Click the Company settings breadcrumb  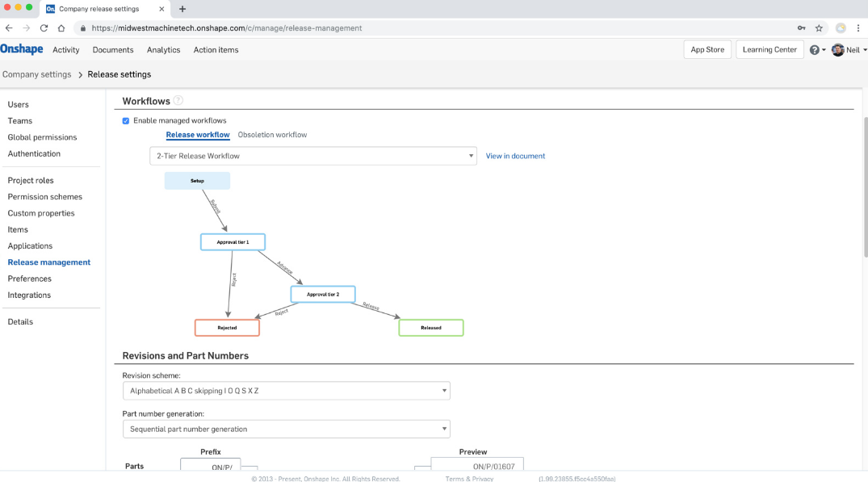(x=37, y=74)
